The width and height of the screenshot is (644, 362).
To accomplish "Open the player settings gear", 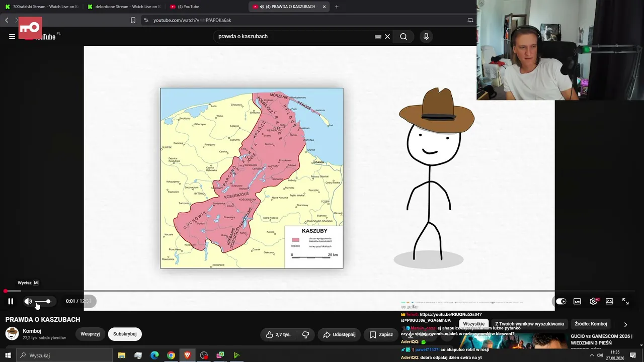I will point(593,301).
